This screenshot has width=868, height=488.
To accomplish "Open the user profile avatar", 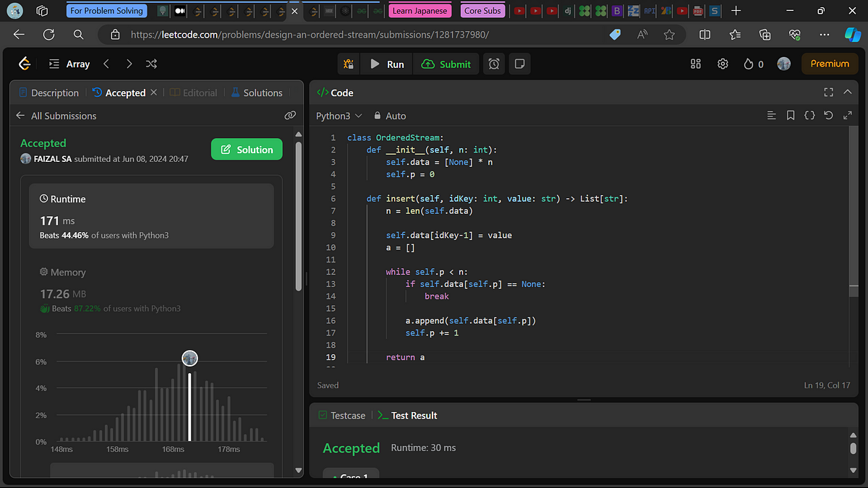I will pyautogui.click(x=784, y=64).
